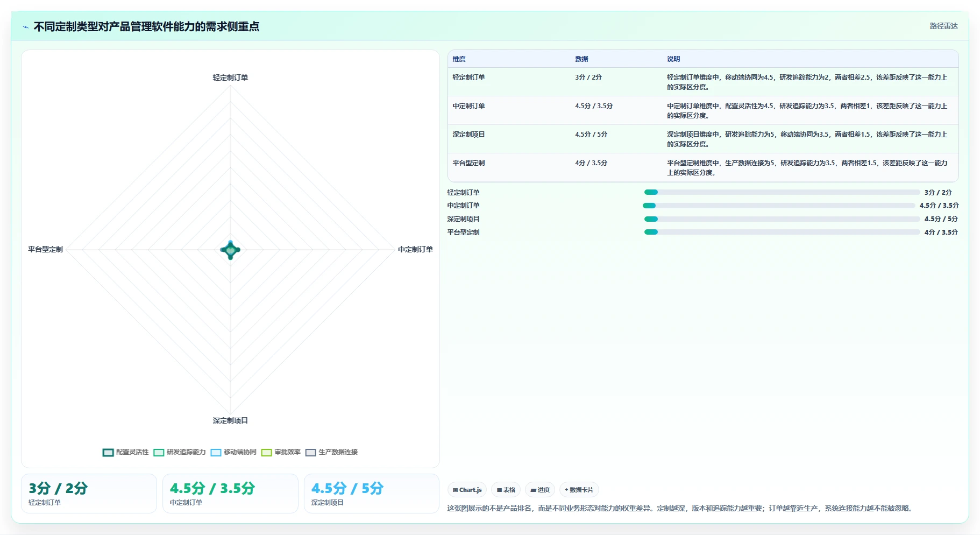
Task: Click the 轻定制订单 description text in table
Action: [807, 82]
